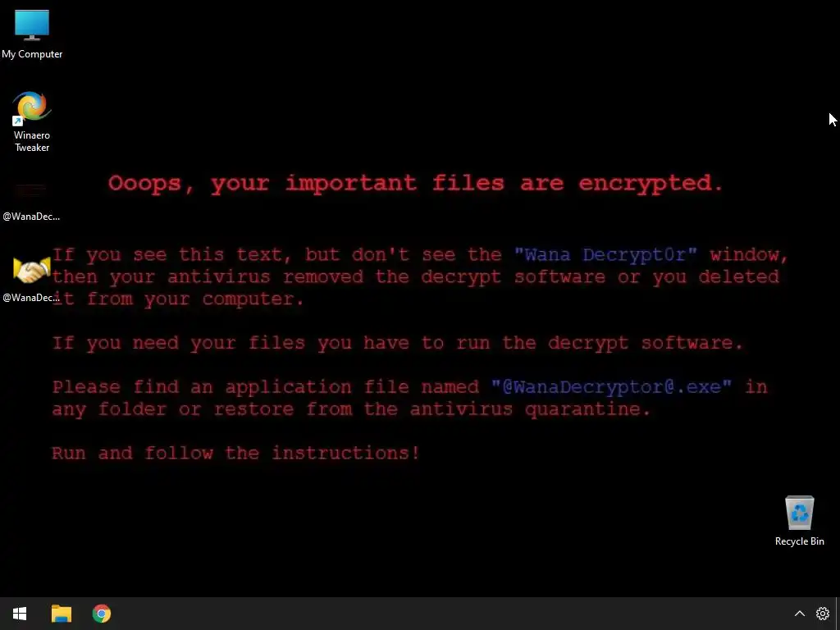Open File Explorer from the taskbar
This screenshot has height=630, width=840.
coord(61,614)
